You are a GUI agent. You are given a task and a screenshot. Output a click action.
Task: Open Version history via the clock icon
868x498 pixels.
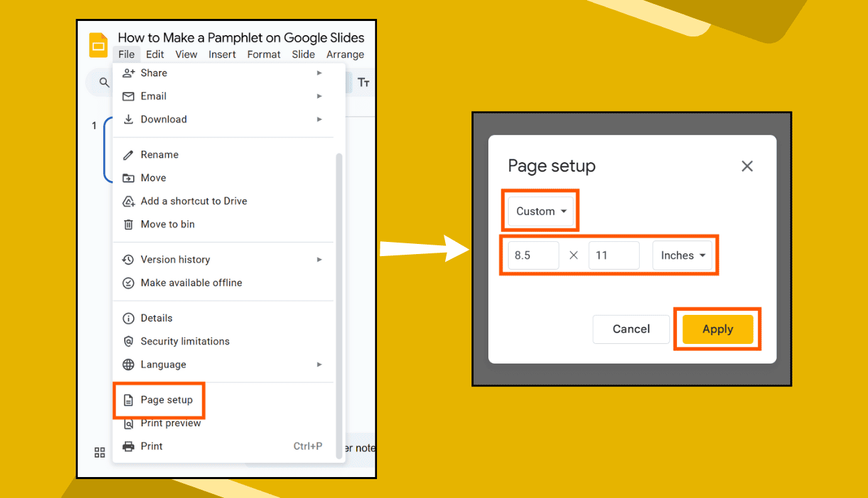pyautogui.click(x=128, y=259)
